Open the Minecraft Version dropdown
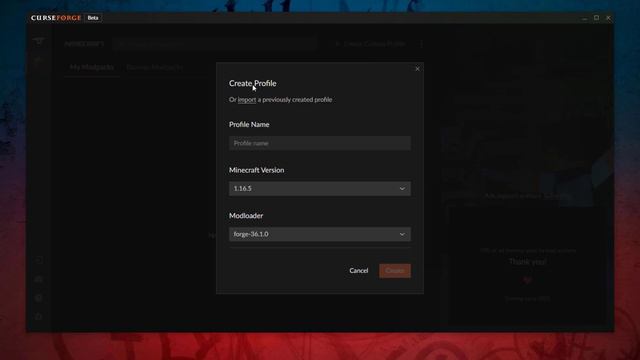 click(x=320, y=189)
